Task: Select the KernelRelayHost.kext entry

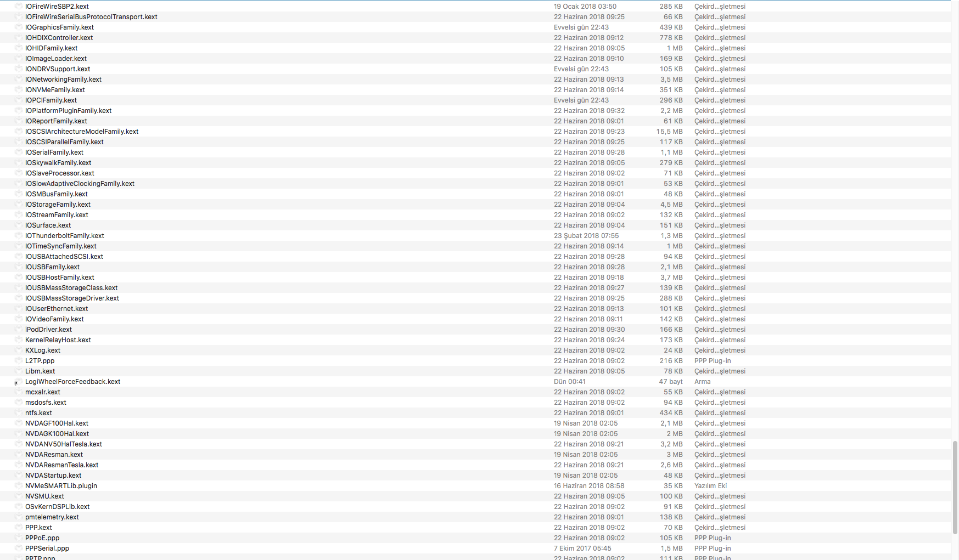Action: coord(58,340)
